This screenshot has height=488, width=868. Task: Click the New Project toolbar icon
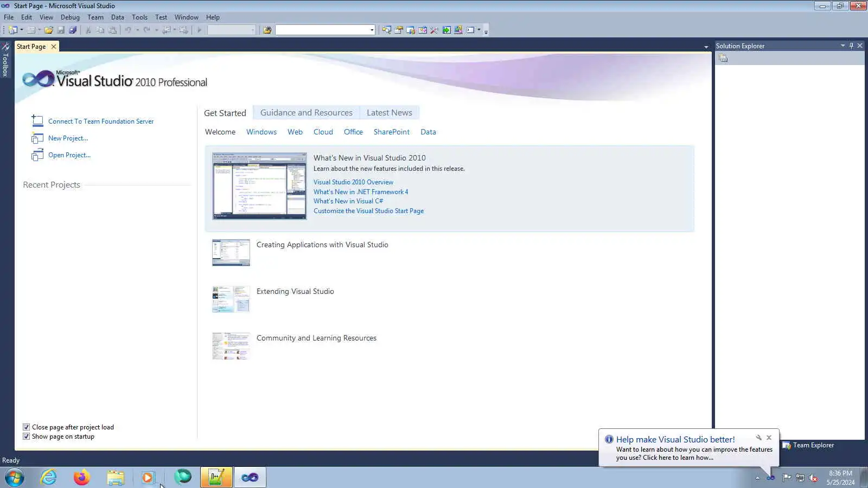coord(13,30)
